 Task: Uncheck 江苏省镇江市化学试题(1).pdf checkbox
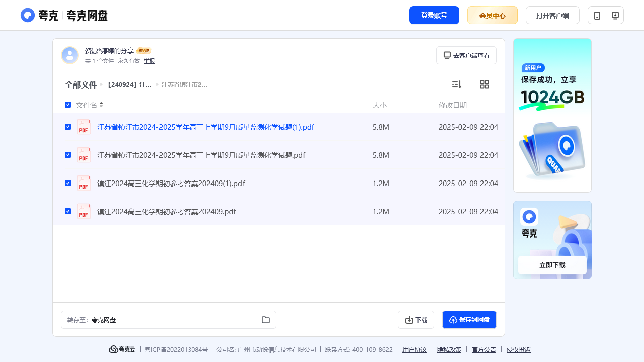tap(68, 127)
